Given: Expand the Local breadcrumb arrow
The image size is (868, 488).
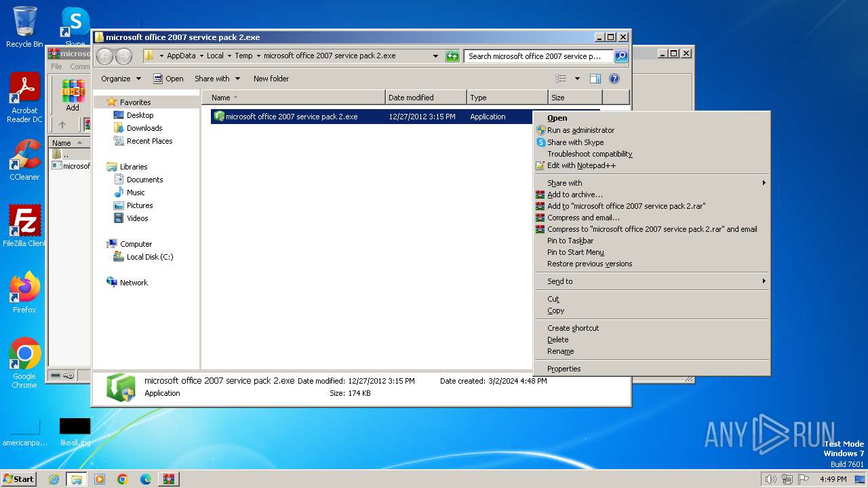Looking at the screenshot, I should (x=229, y=56).
